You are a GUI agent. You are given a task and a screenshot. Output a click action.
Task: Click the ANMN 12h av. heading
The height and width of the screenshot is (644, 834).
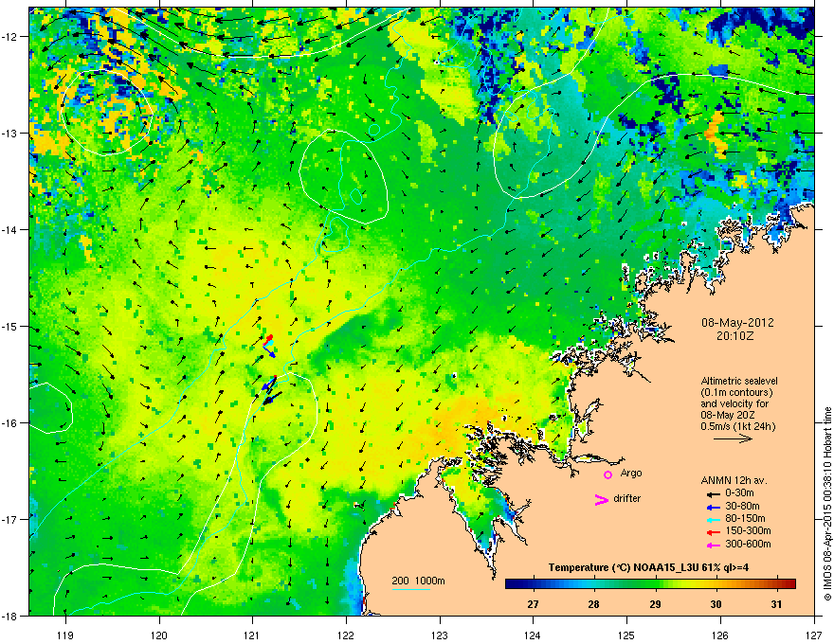click(x=734, y=480)
